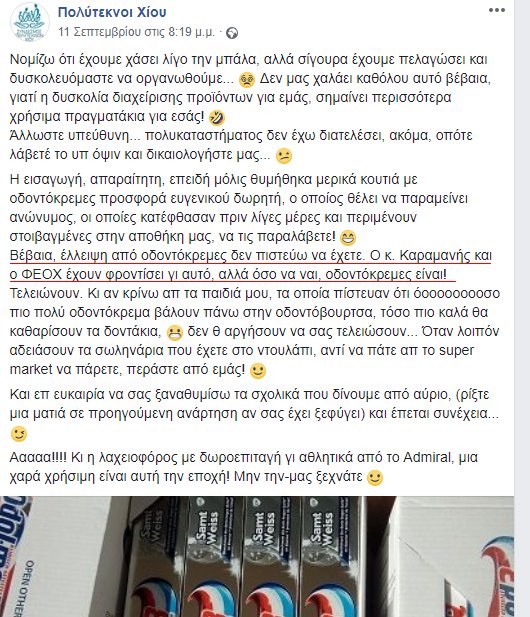Click the crying face emoji in first paragraph
The image size is (530, 617).
[247, 80]
